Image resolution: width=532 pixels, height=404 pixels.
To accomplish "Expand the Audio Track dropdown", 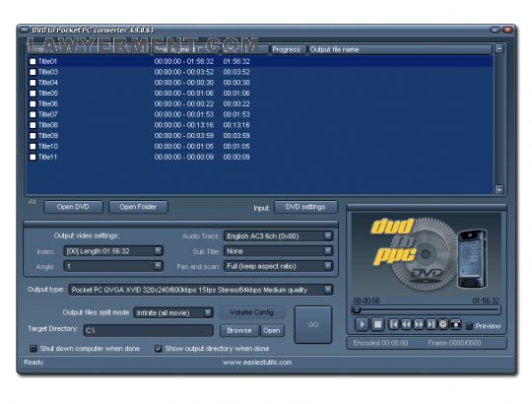I will (x=328, y=236).
